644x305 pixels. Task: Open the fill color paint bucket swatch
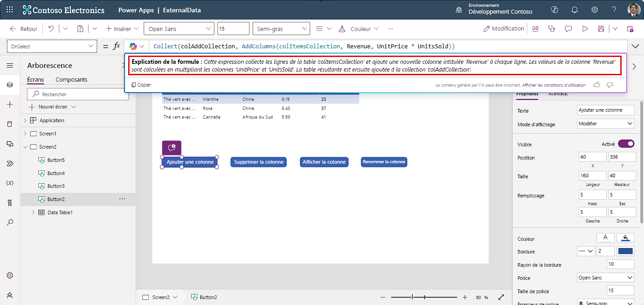tap(625, 238)
